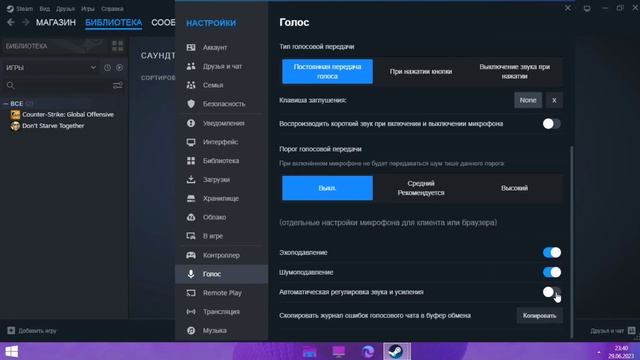Set voice threshold to Высокий

pos(514,188)
